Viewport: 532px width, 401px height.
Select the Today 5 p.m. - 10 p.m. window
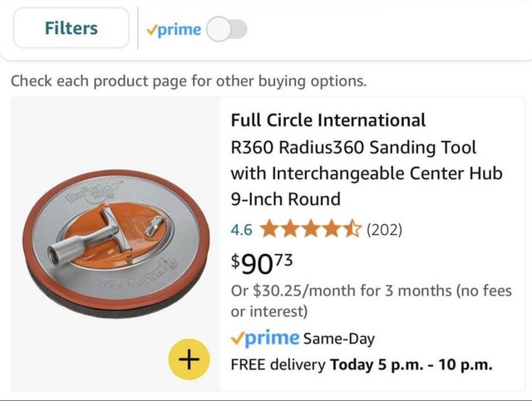pyautogui.click(x=411, y=364)
